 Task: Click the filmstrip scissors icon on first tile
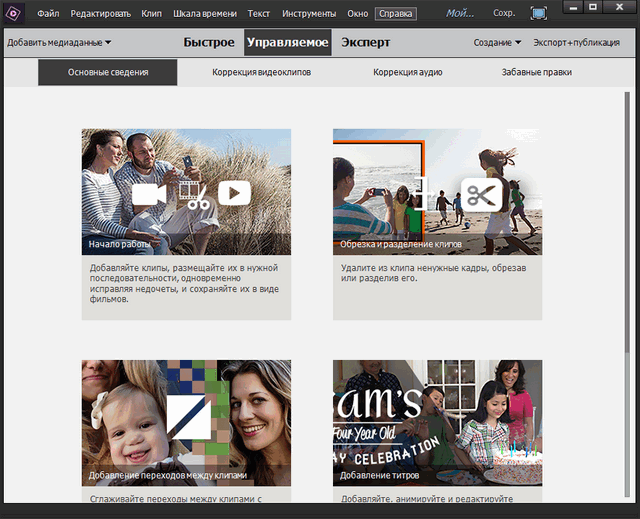click(x=193, y=194)
